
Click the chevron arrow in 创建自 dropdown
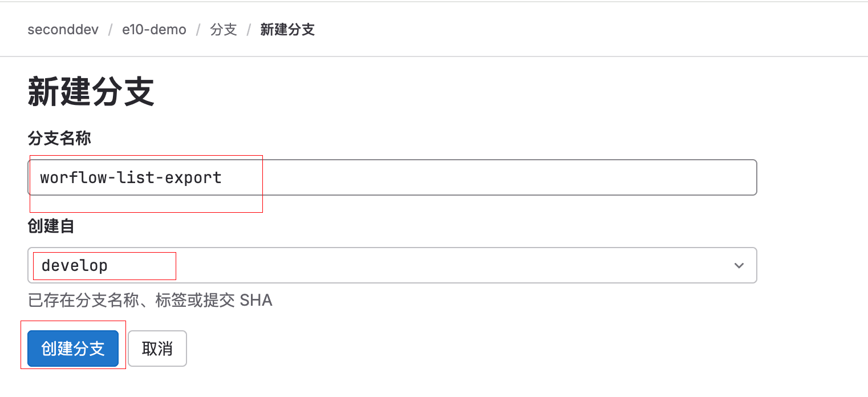[x=739, y=265]
